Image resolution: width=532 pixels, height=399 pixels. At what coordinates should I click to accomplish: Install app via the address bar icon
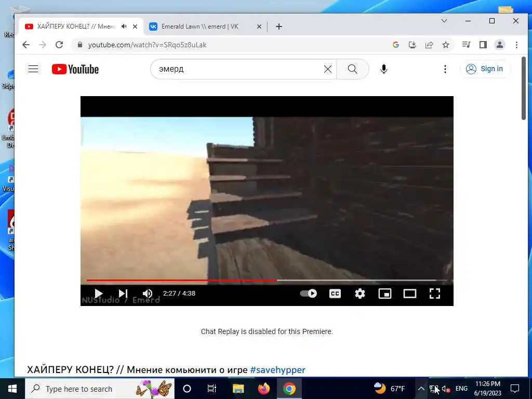pyautogui.click(x=412, y=45)
